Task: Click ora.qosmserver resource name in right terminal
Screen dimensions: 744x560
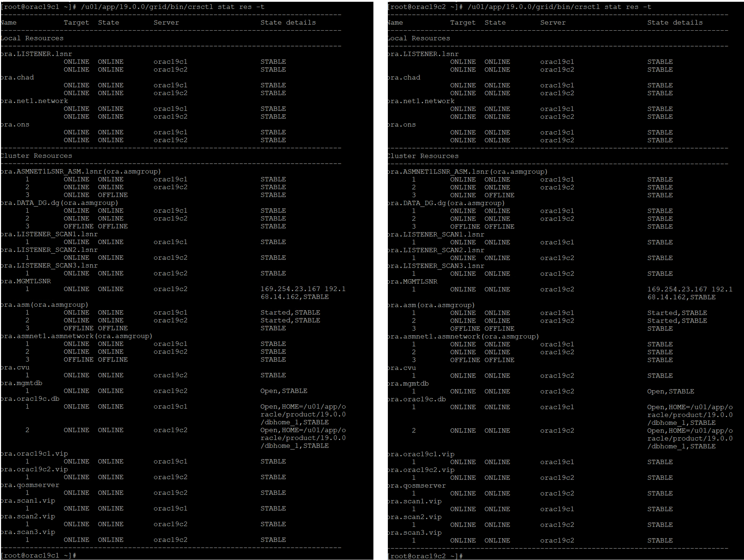Action: (x=416, y=485)
